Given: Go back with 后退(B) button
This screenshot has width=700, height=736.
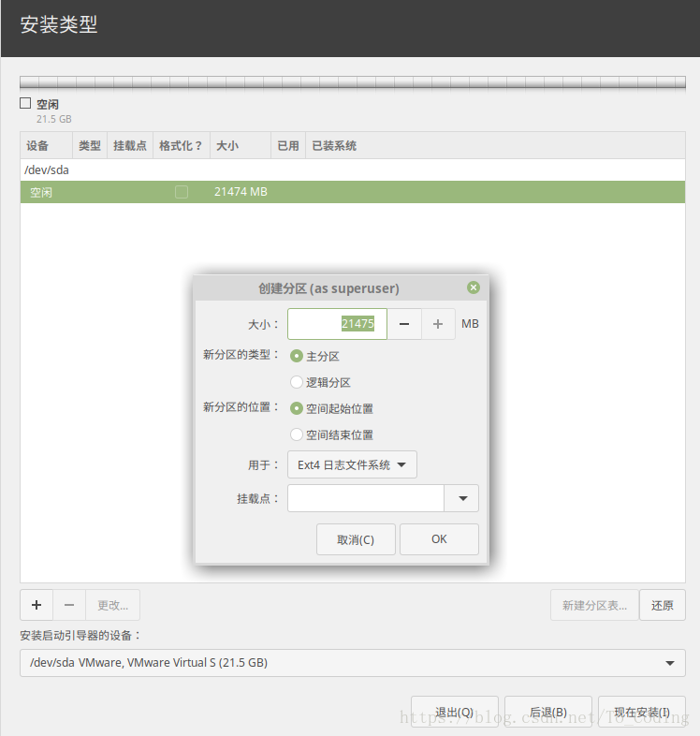Looking at the screenshot, I should tap(548, 712).
